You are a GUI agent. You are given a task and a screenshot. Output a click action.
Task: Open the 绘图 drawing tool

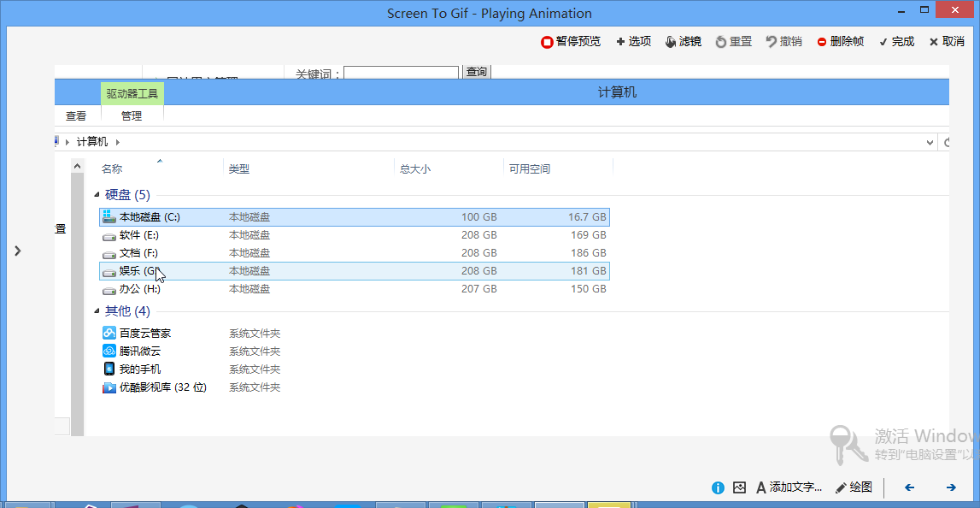(x=854, y=487)
